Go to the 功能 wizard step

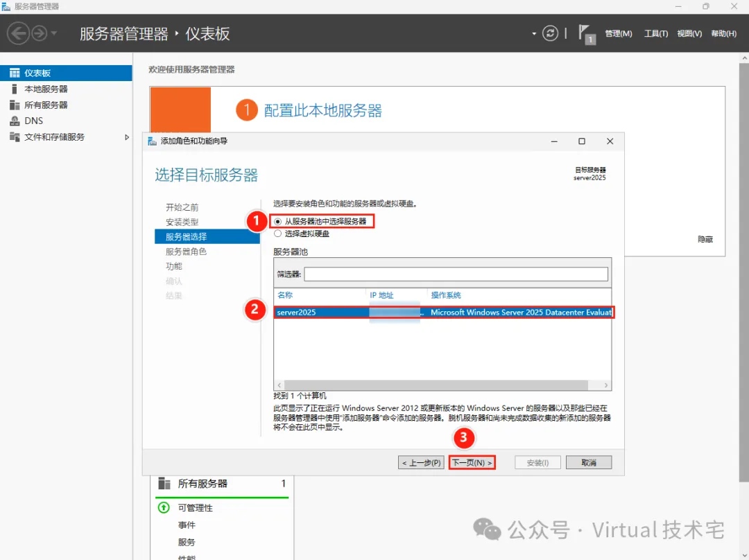(174, 266)
